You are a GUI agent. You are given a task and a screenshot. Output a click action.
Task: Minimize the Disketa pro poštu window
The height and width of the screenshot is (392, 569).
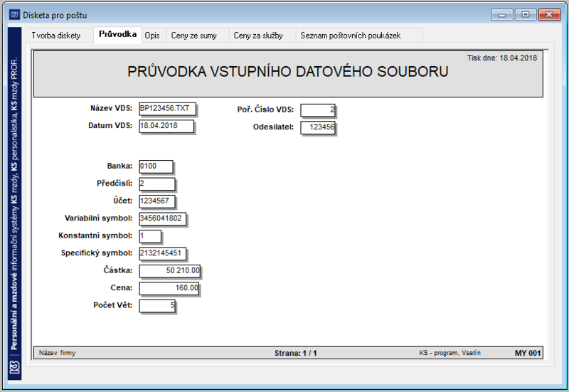[x=502, y=15]
